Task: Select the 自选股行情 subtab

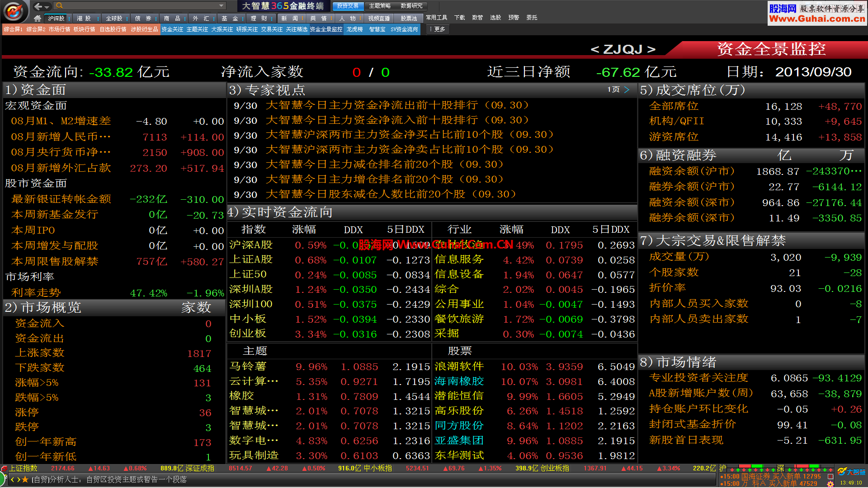Action: tap(113, 29)
